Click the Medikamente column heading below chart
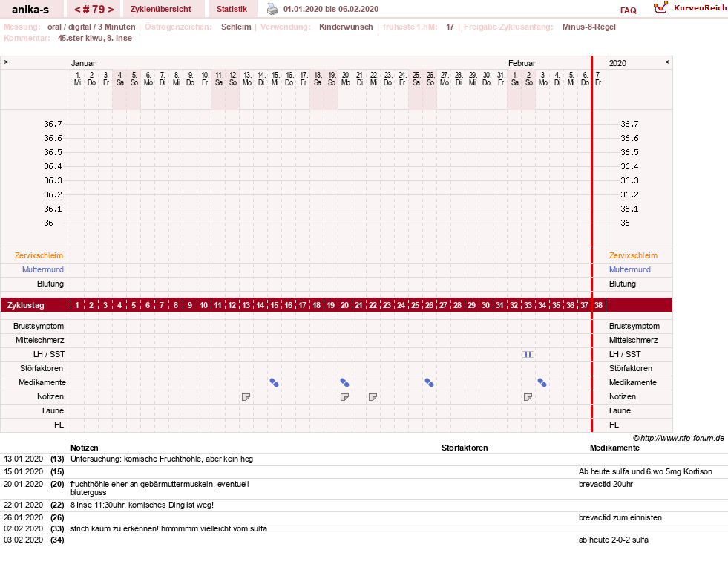This screenshot has height=576, width=728. [x=614, y=448]
